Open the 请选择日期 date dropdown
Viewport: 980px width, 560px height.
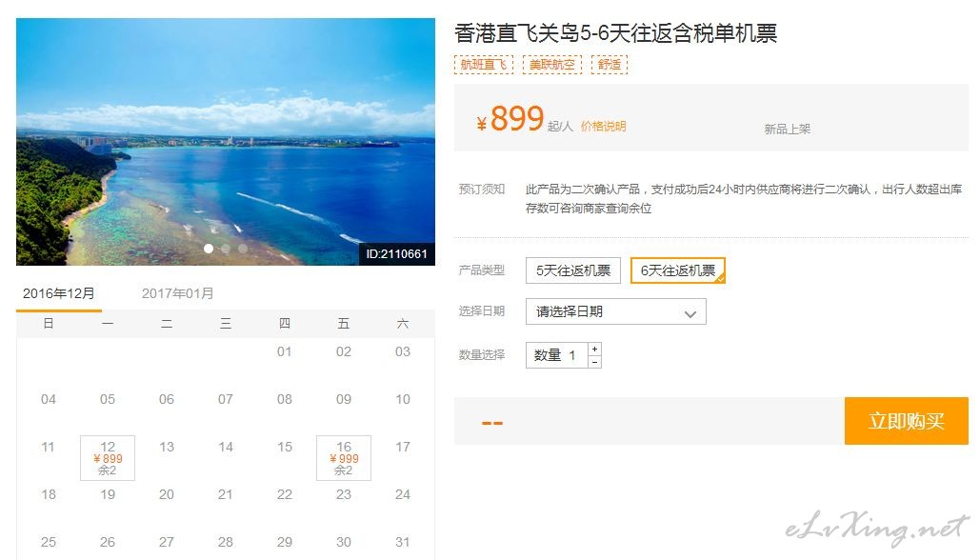(x=615, y=311)
